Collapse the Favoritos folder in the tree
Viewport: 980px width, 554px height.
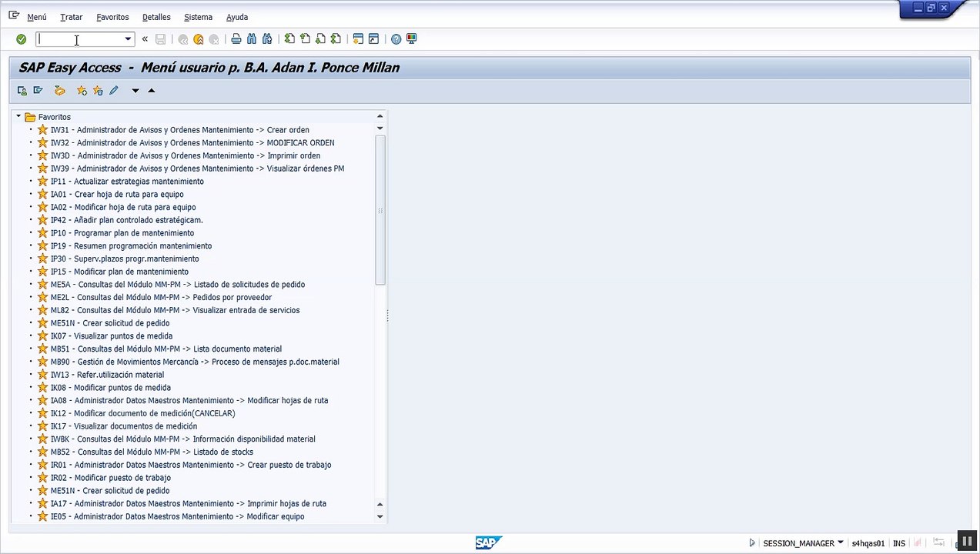18,117
